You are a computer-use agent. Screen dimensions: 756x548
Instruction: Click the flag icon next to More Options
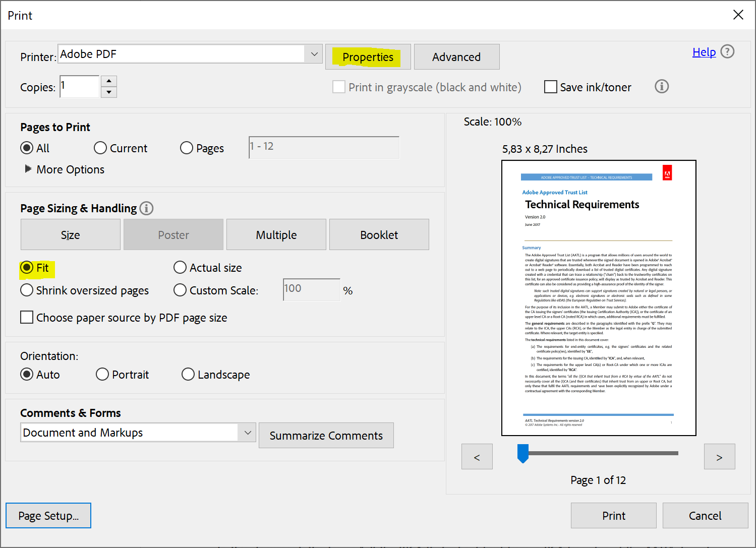(x=28, y=169)
